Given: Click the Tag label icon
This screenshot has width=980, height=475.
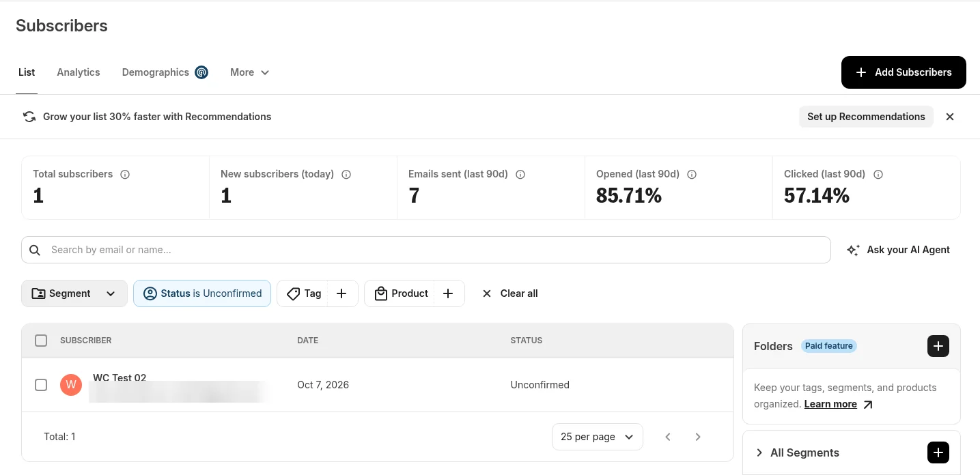Looking at the screenshot, I should point(293,293).
